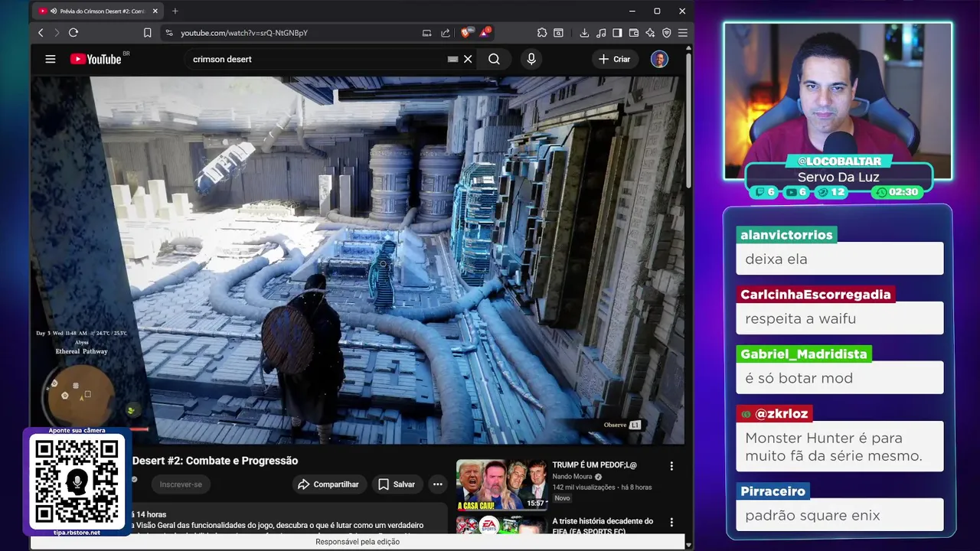The image size is (980, 551).
Task: Open the music note playlist icon
Action: [x=600, y=33]
